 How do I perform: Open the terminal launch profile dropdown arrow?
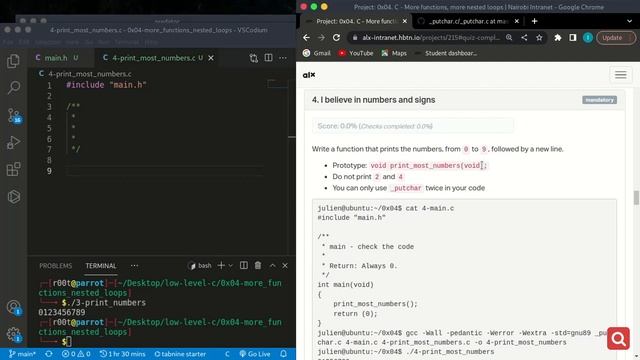[231, 266]
